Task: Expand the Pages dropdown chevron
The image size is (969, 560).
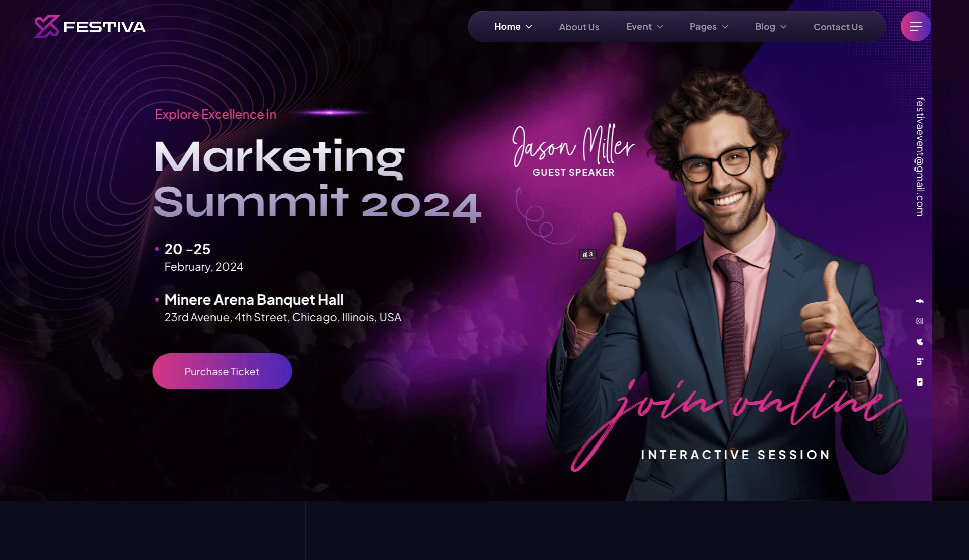Action: (725, 27)
